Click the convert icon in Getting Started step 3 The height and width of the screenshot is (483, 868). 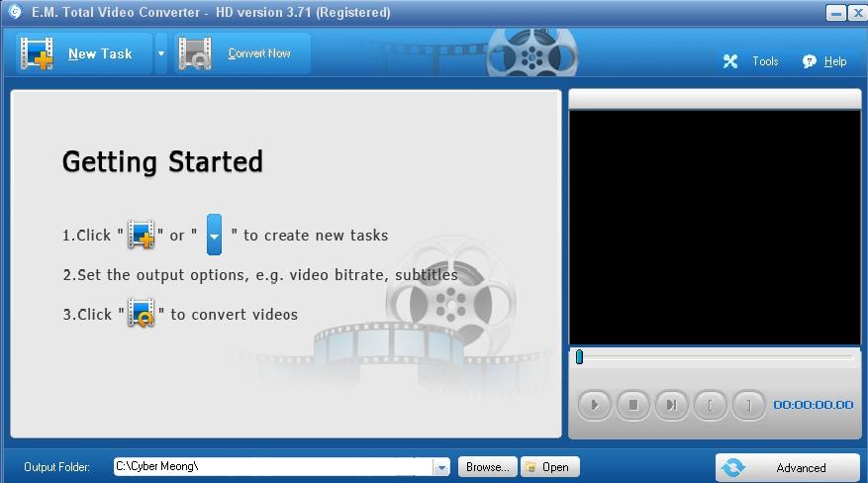(x=142, y=313)
